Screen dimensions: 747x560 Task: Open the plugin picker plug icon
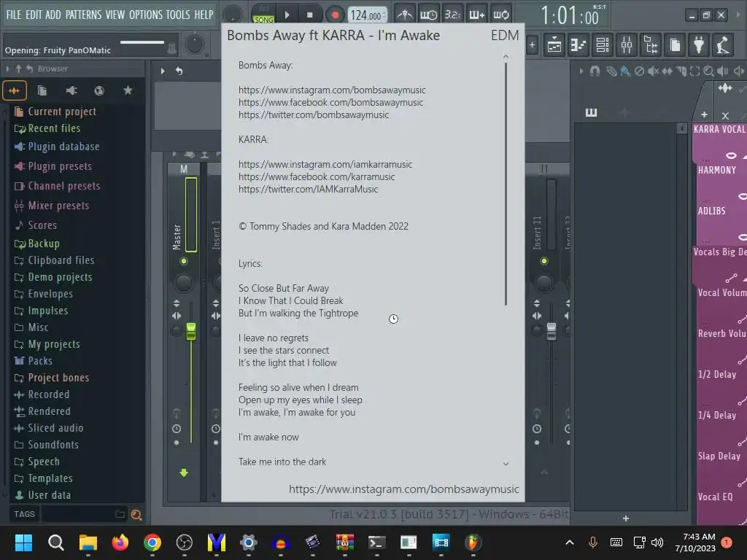coord(699,45)
